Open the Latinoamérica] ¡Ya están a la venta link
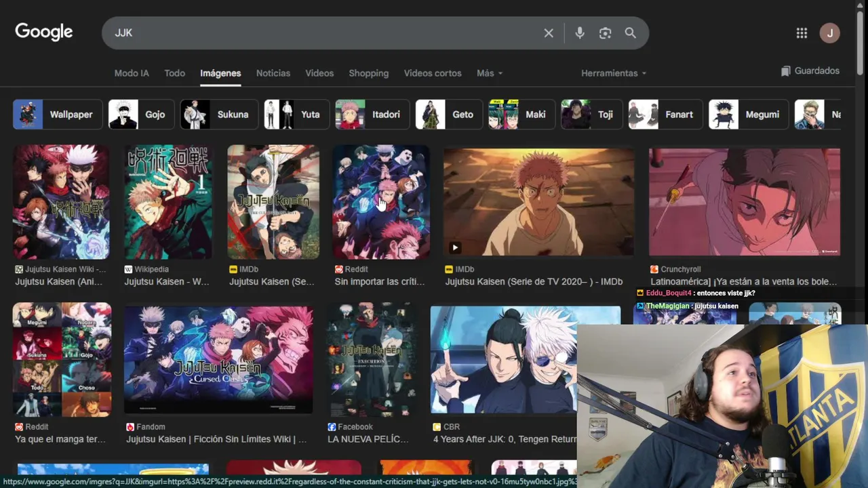The height and width of the screenshot is (488, 868). pos(743,281)
